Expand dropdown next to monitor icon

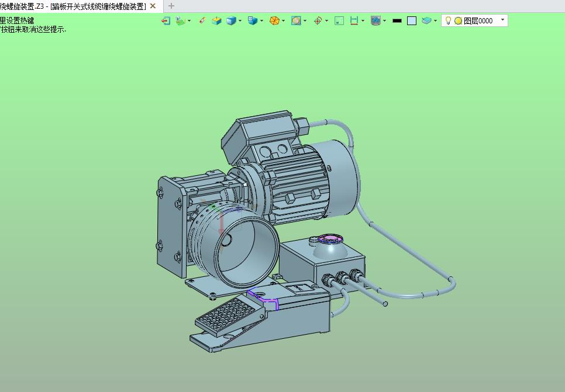coord(384,21)
